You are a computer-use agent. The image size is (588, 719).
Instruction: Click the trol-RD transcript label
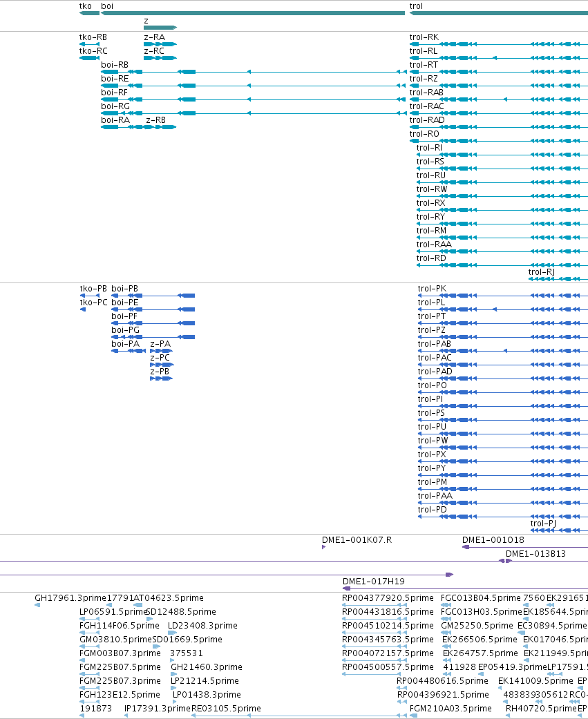click(x=431, y=257)
